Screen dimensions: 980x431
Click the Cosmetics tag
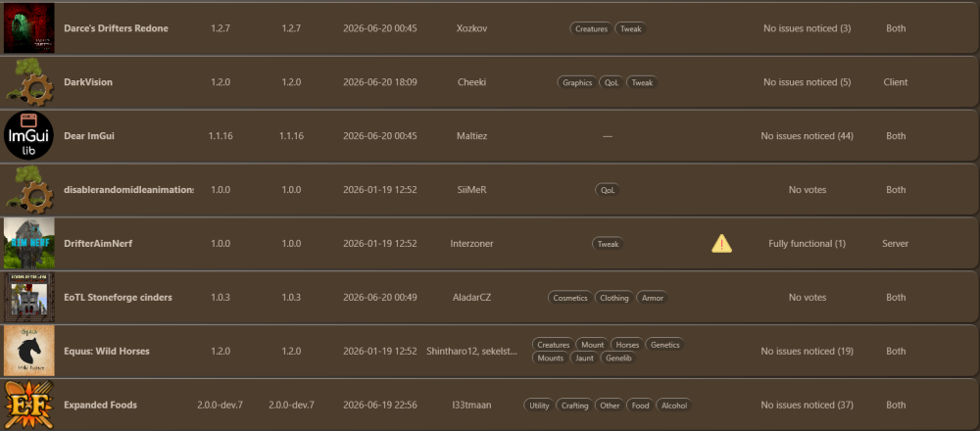(570, 298)
